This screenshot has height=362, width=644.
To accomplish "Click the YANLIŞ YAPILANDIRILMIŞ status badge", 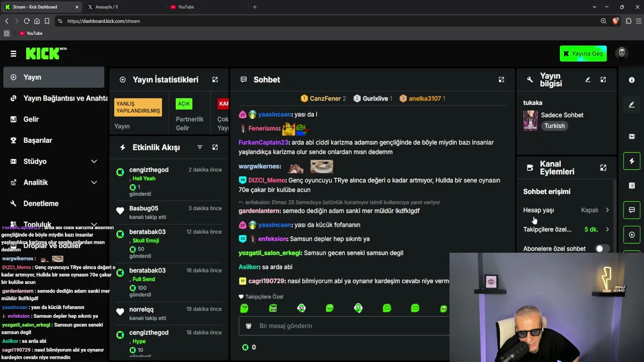I will (x=138, y=107).
